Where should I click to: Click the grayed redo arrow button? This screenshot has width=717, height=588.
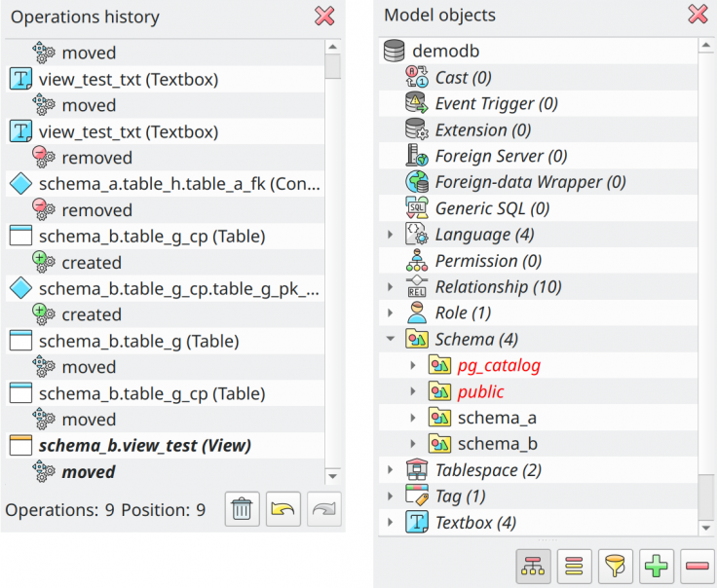point(324,509)
